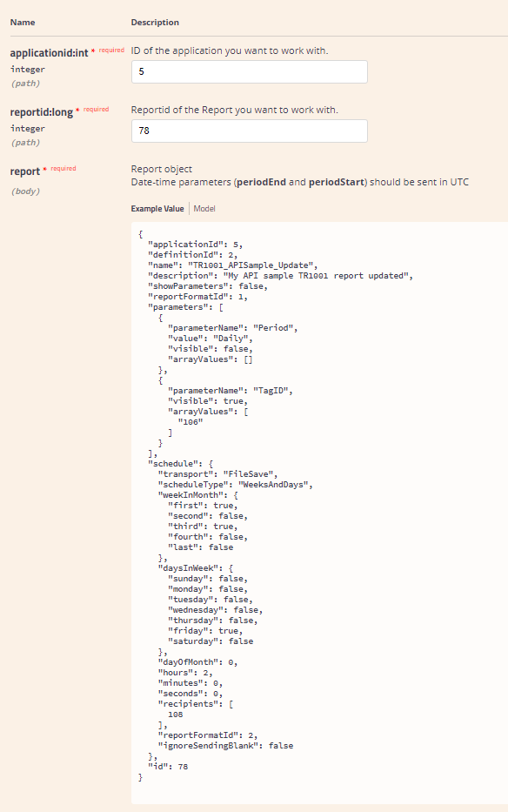Click the "schedule" key in the JSON
508x812 pixels.
coord(174,464)
